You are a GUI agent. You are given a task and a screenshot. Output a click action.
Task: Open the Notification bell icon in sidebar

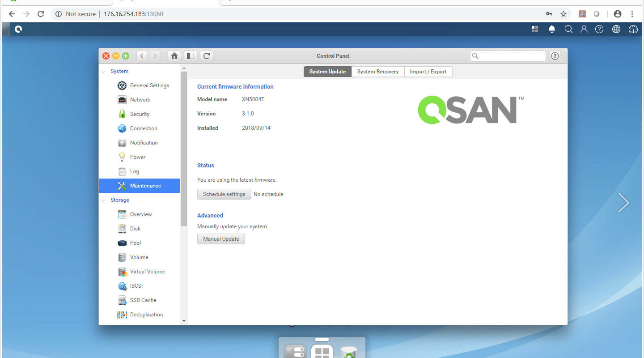click(122, 143)
